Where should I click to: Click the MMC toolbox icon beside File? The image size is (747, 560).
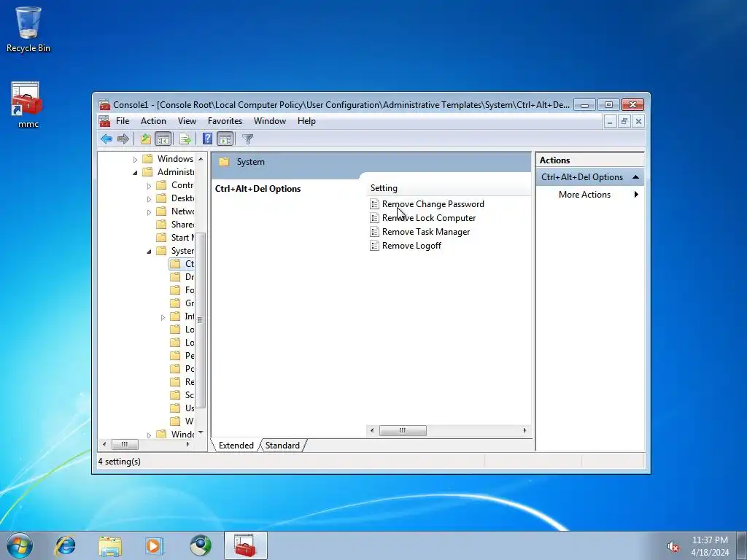click(x=105, y=121)
